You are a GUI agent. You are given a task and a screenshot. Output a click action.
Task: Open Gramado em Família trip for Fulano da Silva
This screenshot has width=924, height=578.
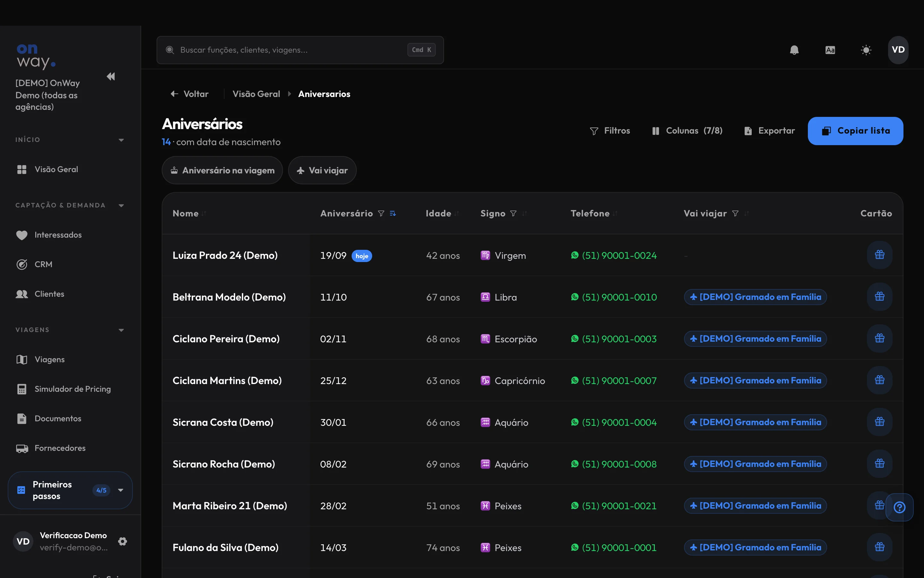click(755, 547)
